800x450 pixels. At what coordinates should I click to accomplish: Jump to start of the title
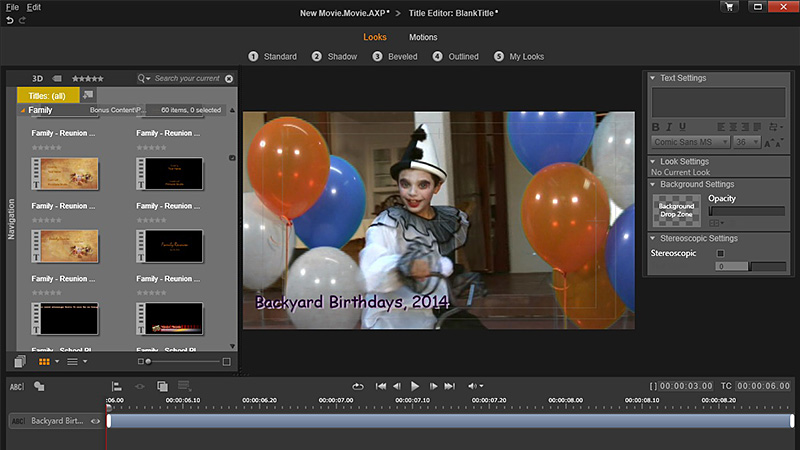[x=381, y=386]
